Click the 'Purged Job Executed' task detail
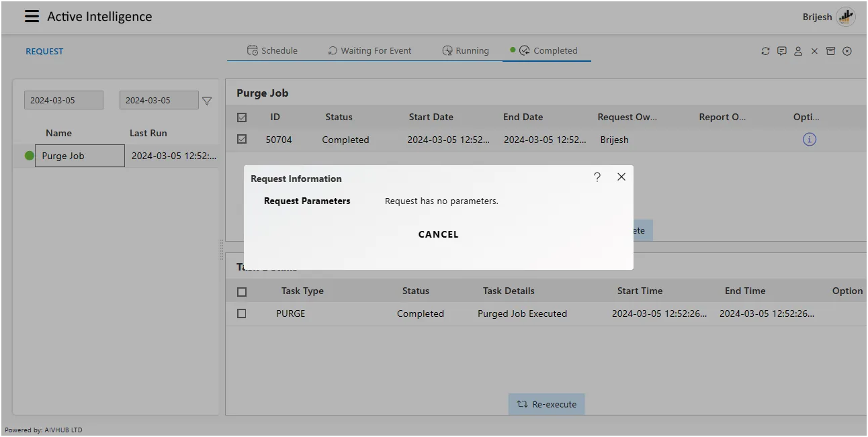This screenshot has width=868, height=437. click(522, 313)
